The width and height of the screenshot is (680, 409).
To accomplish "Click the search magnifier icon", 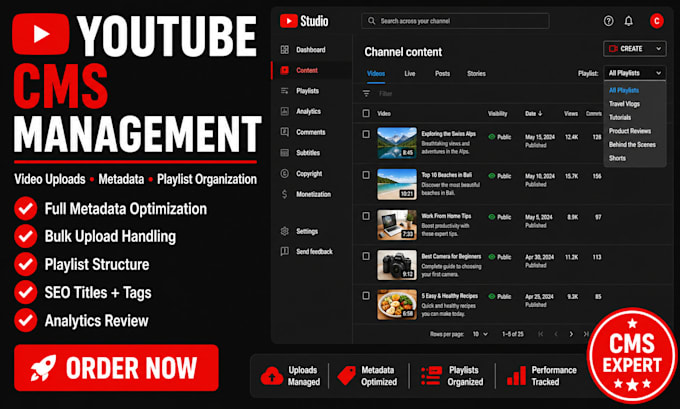I will pyautogui.click(x=371, y=21).
